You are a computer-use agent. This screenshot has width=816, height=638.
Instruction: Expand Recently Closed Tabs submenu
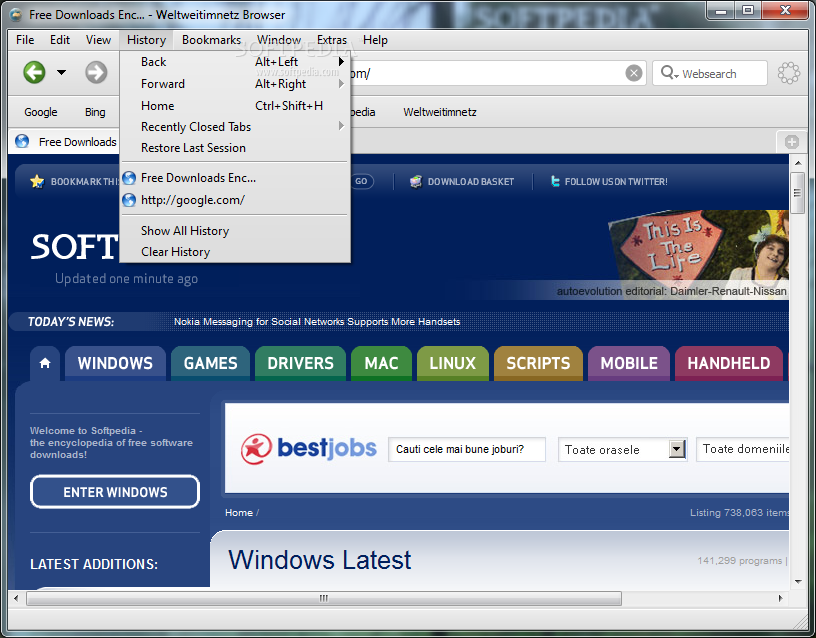click(x=235, y=127)
